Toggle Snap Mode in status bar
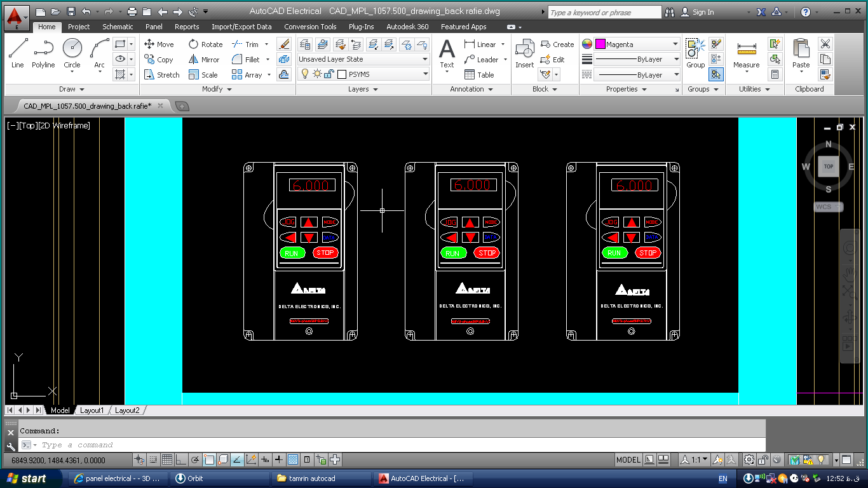 153,459
